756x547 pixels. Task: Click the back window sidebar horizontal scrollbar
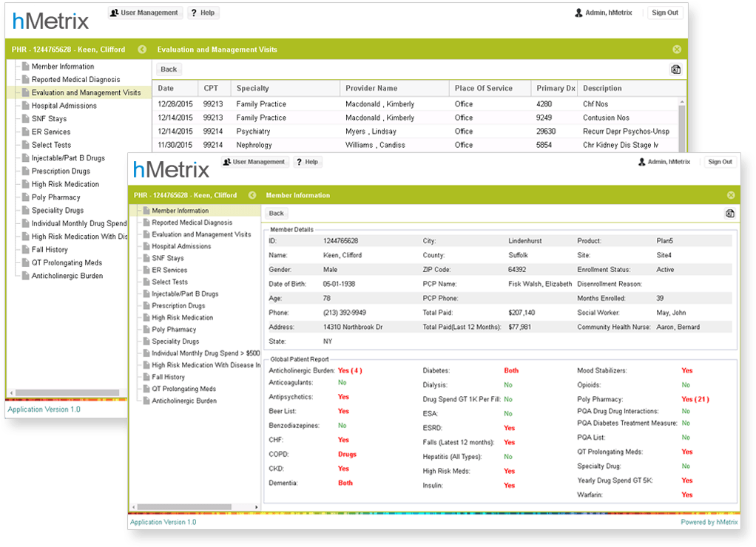click(x=67, y=393)
